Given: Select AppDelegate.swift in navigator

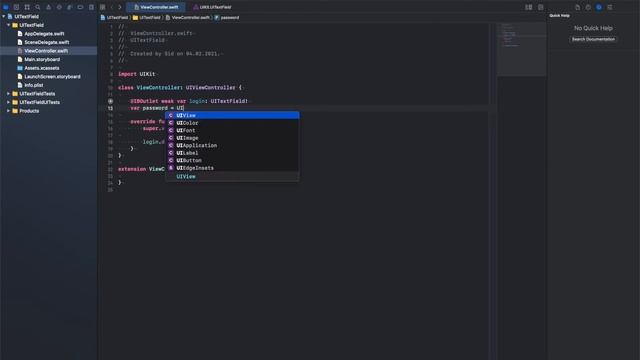Looking at the screenshot, I should (44, 33).
